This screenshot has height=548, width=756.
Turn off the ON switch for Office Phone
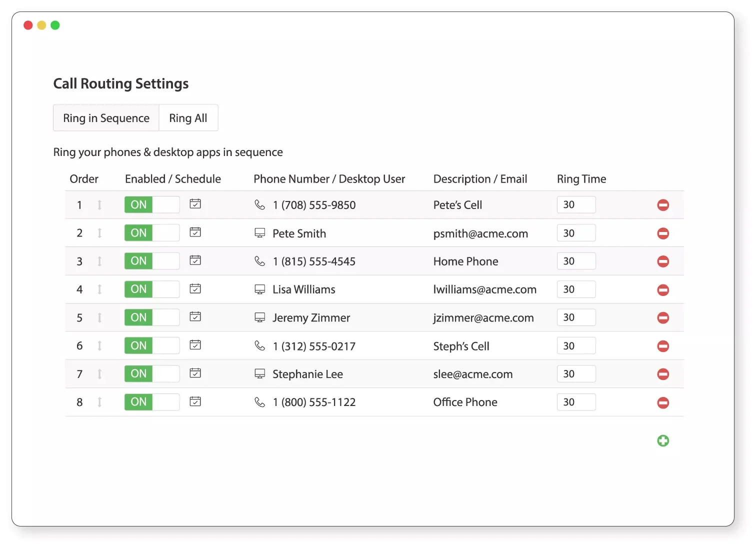[152, 402]
